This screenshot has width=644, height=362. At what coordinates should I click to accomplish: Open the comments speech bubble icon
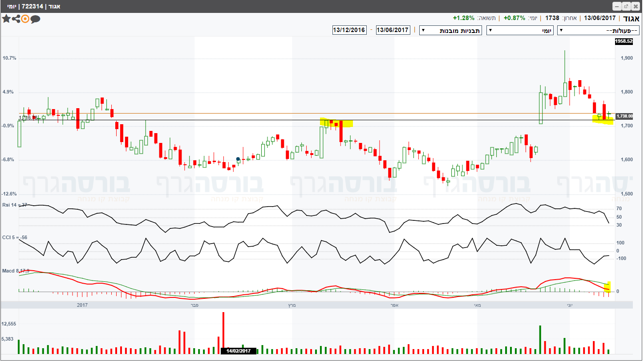[35, 19]
